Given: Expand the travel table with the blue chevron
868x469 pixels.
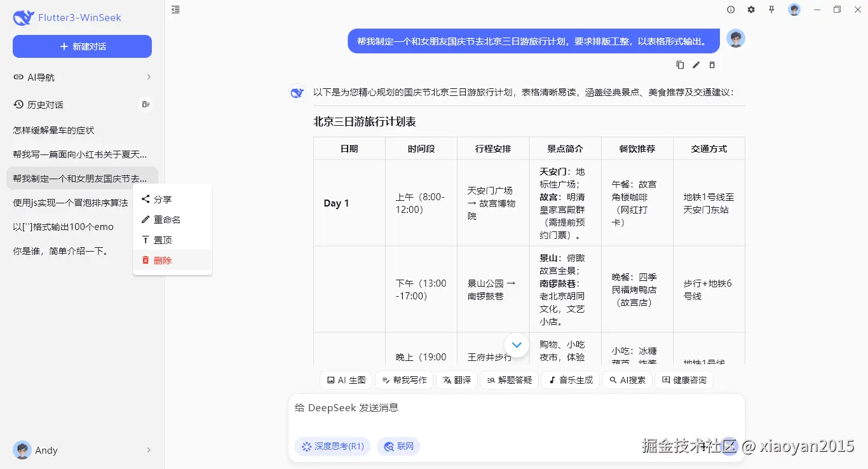Looking at the screenshot, I should pyautogui.click(x=517, y=344).
